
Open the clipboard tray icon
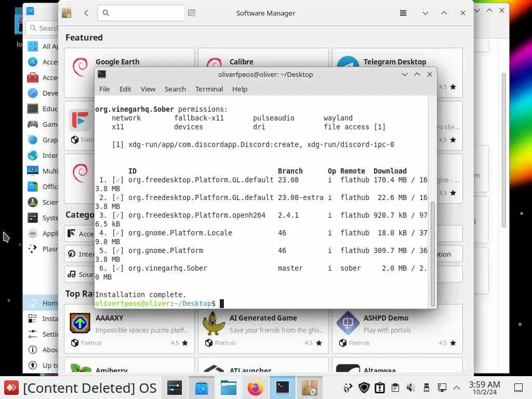point(395,388)
